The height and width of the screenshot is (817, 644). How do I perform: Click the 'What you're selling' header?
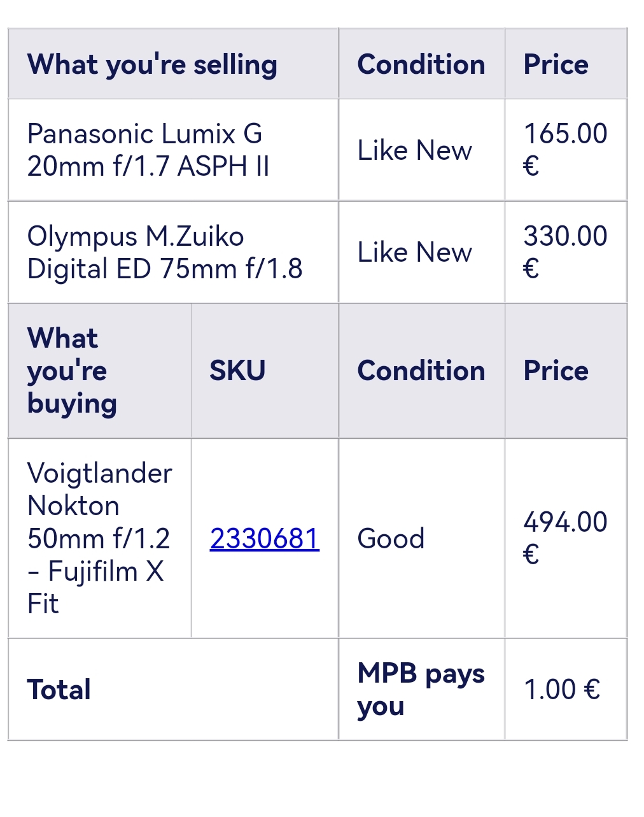pos(152,64)
